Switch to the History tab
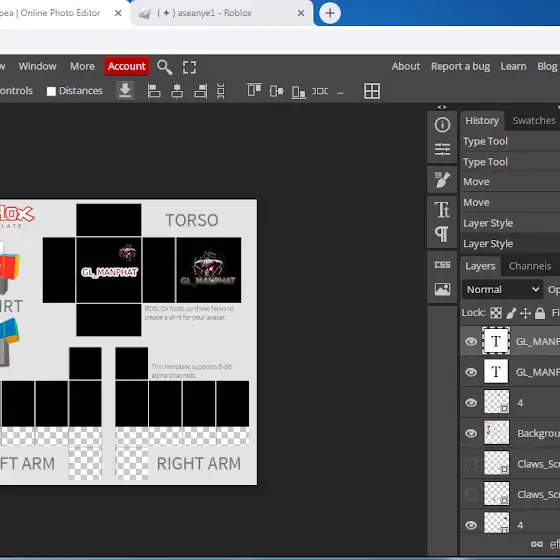 482,121
